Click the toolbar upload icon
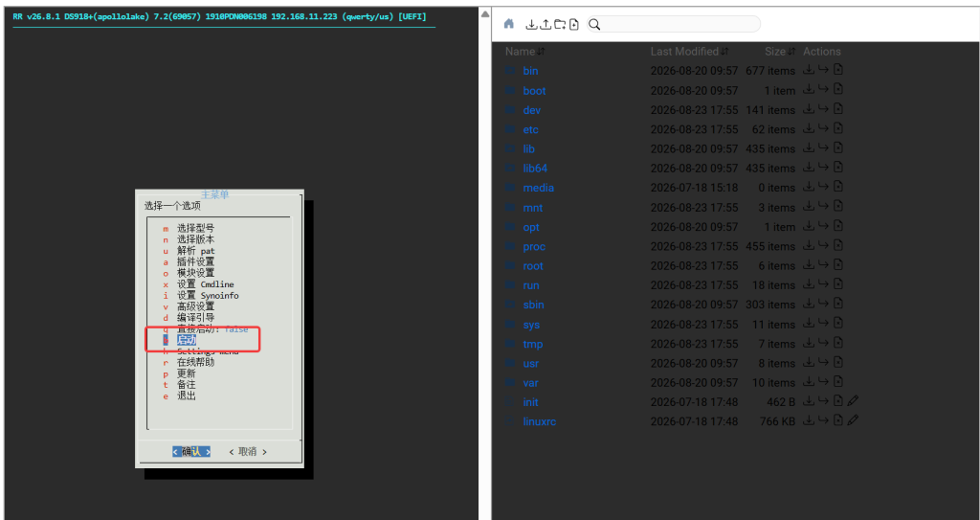This screenshot has height=520, width=980. (x=546, y=24)
